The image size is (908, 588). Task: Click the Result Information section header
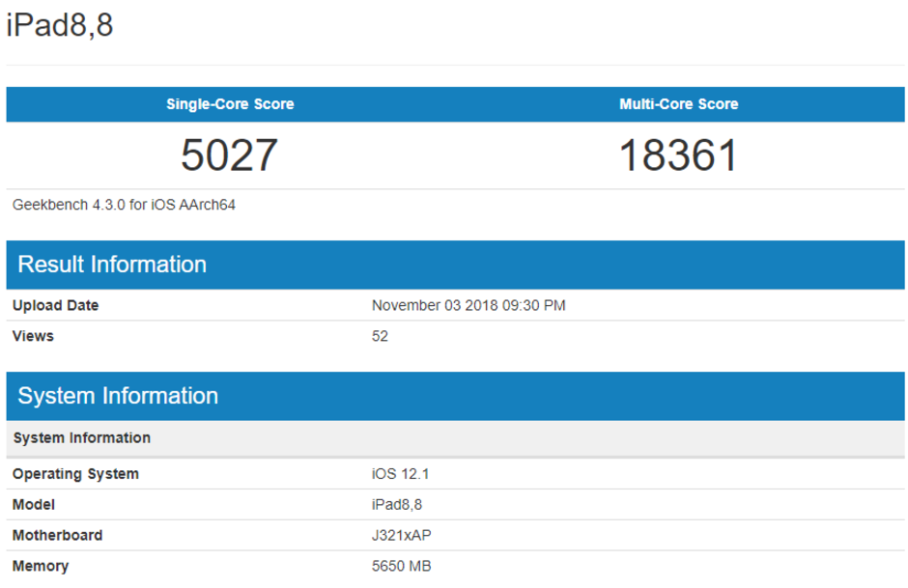pos(112,265)
